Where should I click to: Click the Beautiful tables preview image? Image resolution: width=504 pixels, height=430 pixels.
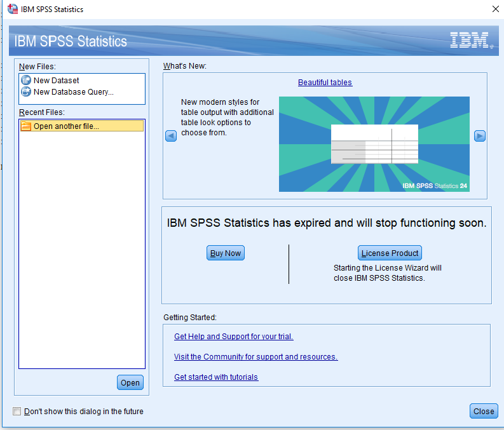pos(374,144)
